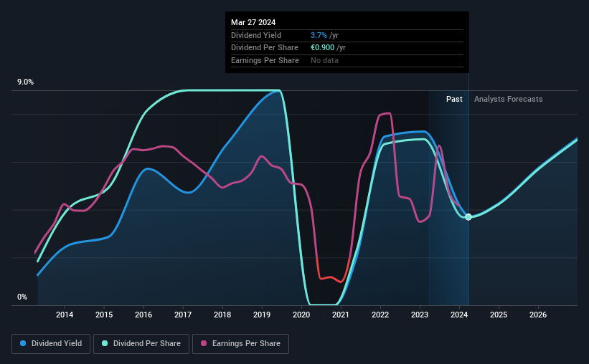Click the 2021 x-axis label
589x364 pixels.
341,315
